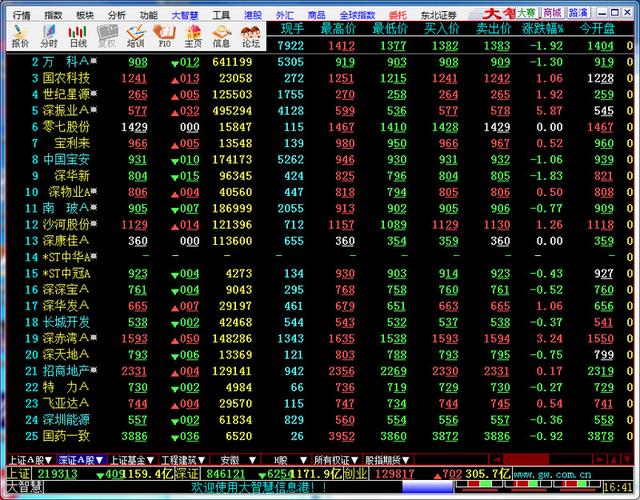
Task: Open the 培训 training icon
Action: click(x=136, y=36)
